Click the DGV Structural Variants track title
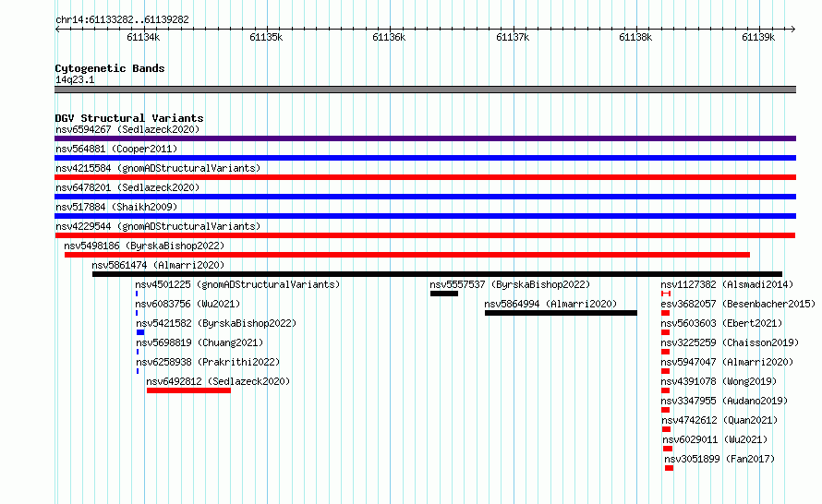The image size is (822, 504). pos(129,118)
